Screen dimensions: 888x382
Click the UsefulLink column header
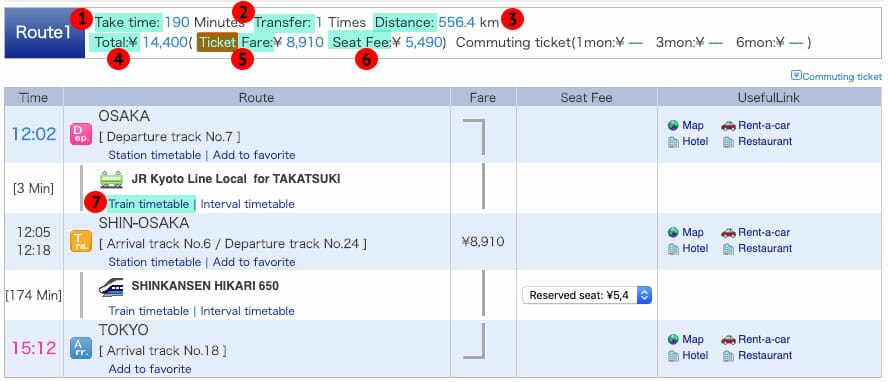coord(769,97)
